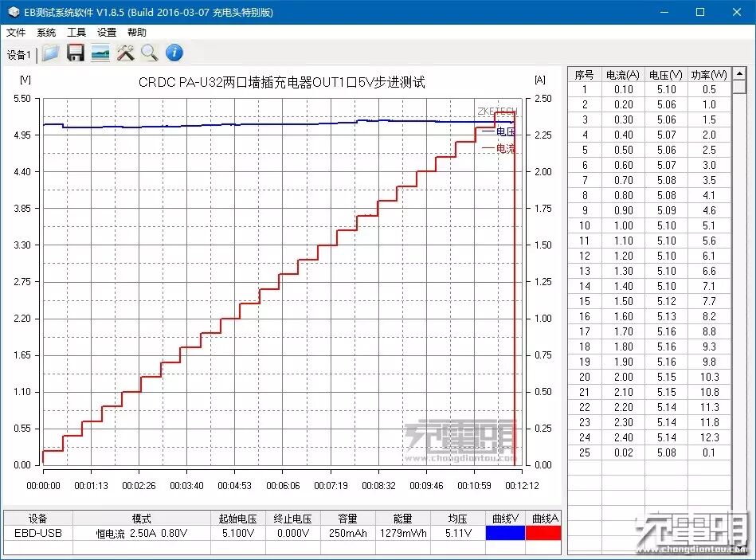The width and height of the screenshot is (756, 560).
Task: Click the app icon in title bar
Action: coord(14,12)
